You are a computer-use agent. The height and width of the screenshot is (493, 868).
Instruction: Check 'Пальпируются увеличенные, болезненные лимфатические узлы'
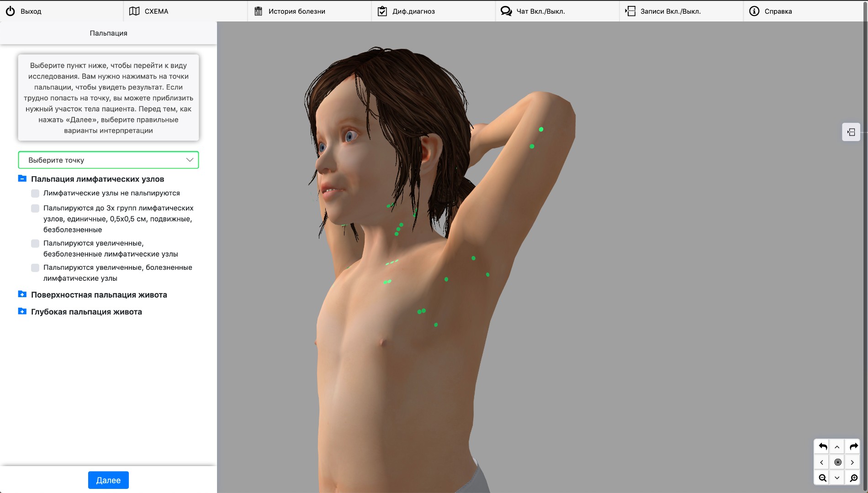[35, 268]
